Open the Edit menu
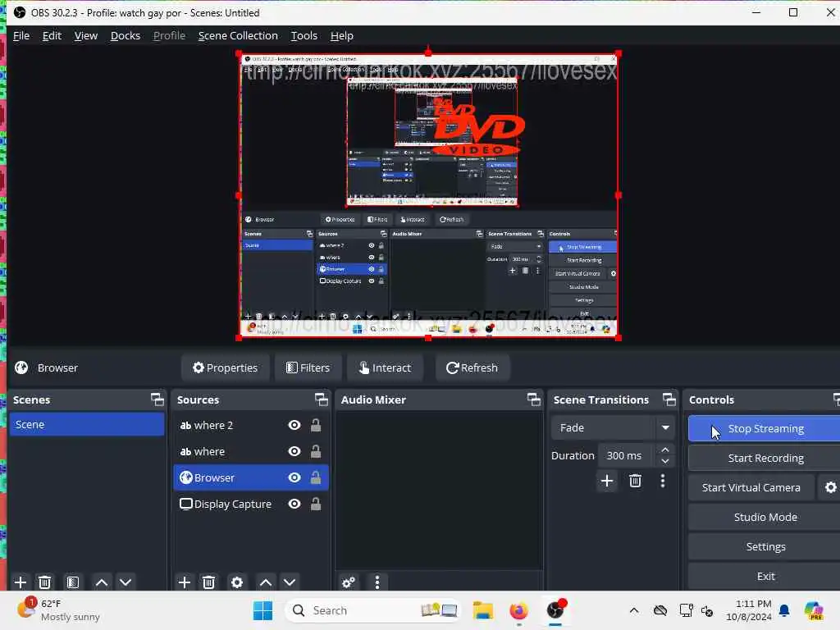Viewport: 840px width, 630px height. click(52, 35)
